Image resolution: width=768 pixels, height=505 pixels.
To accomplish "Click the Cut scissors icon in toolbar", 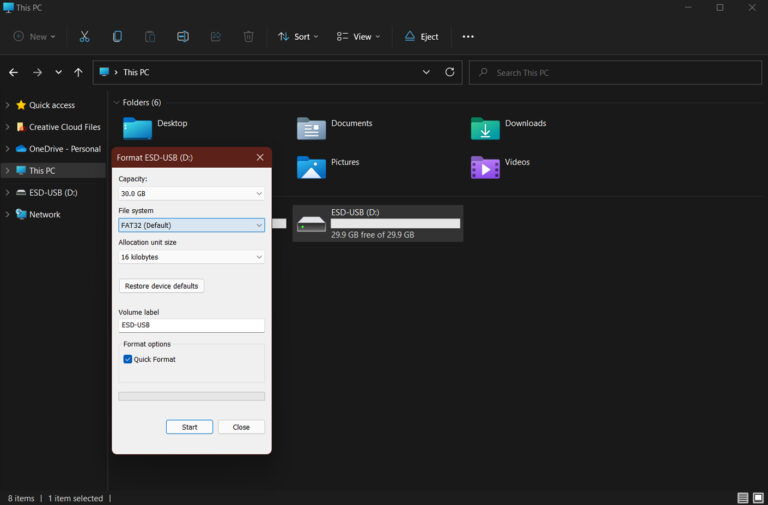I will tap(84, 37).
